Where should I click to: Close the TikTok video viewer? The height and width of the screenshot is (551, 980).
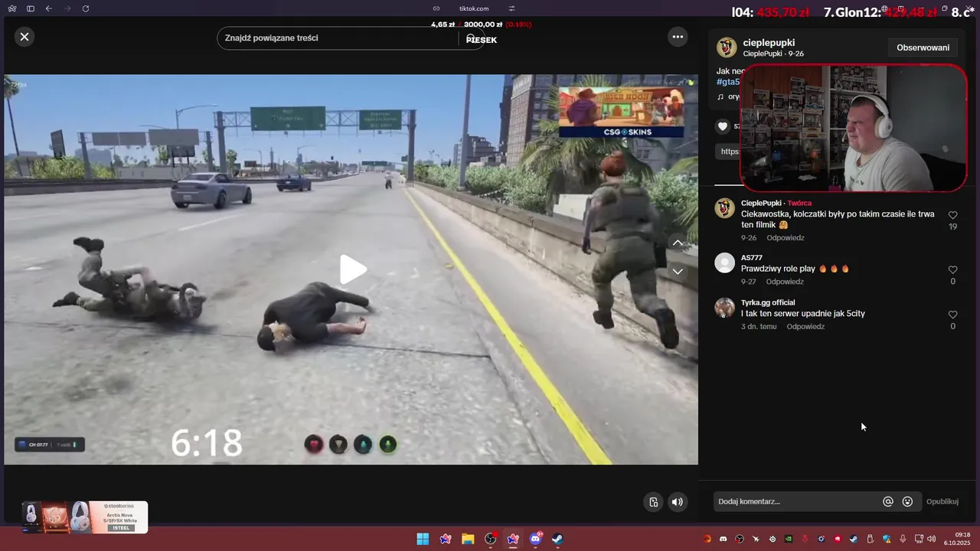click(24, 37)
